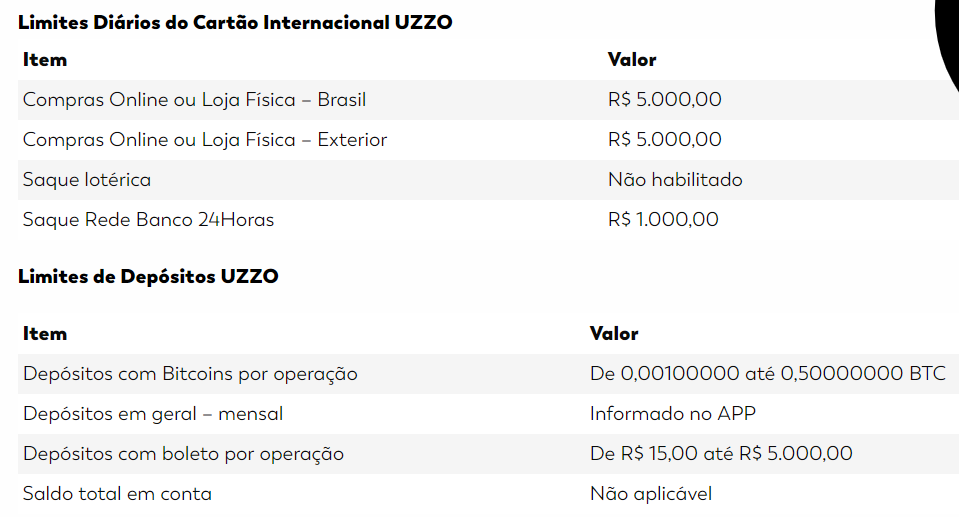
Task: Click the Informado no APP value
Action: 673,414
